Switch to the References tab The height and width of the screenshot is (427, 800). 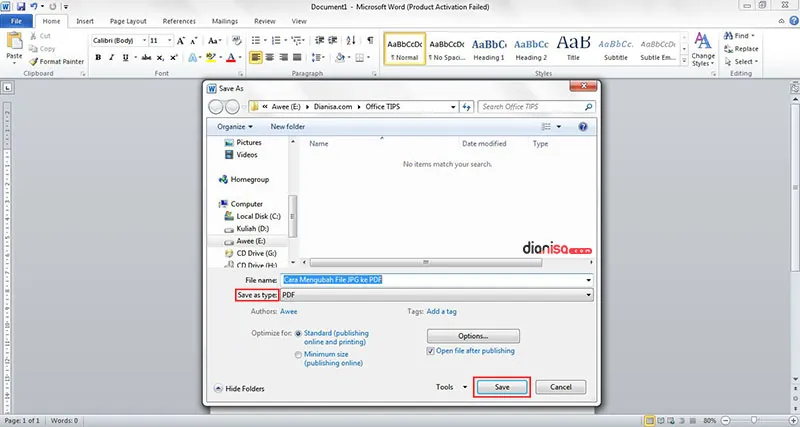coord(179,21)
